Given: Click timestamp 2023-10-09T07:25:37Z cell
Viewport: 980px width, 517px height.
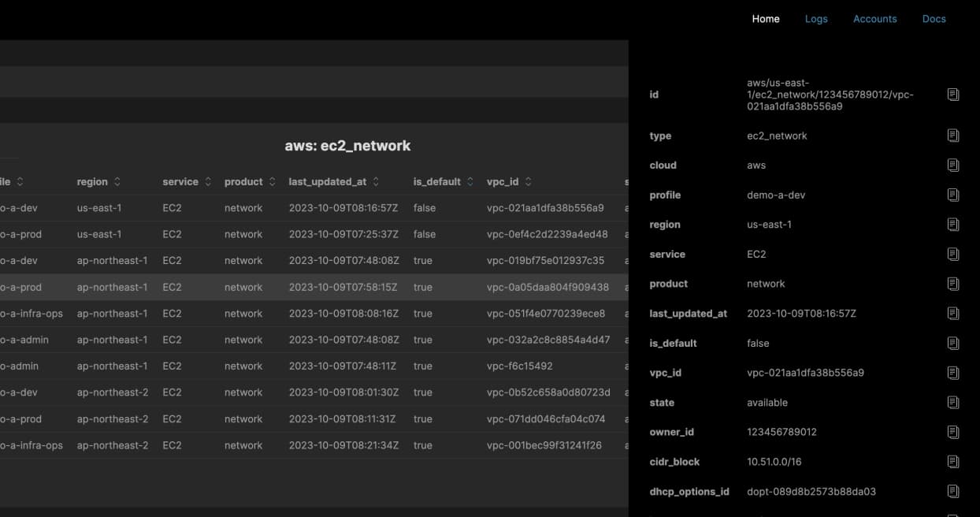Looking at the screenshot, I should coord(343,234).
